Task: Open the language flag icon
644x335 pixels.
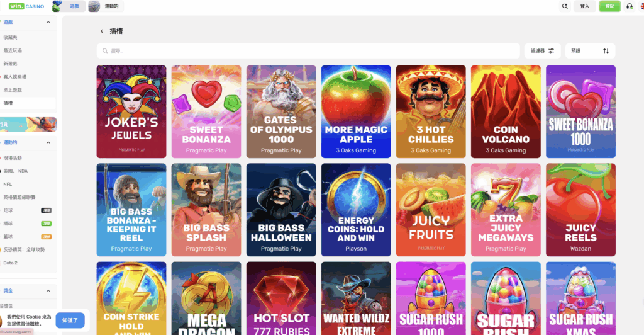Action: (642, 6)
